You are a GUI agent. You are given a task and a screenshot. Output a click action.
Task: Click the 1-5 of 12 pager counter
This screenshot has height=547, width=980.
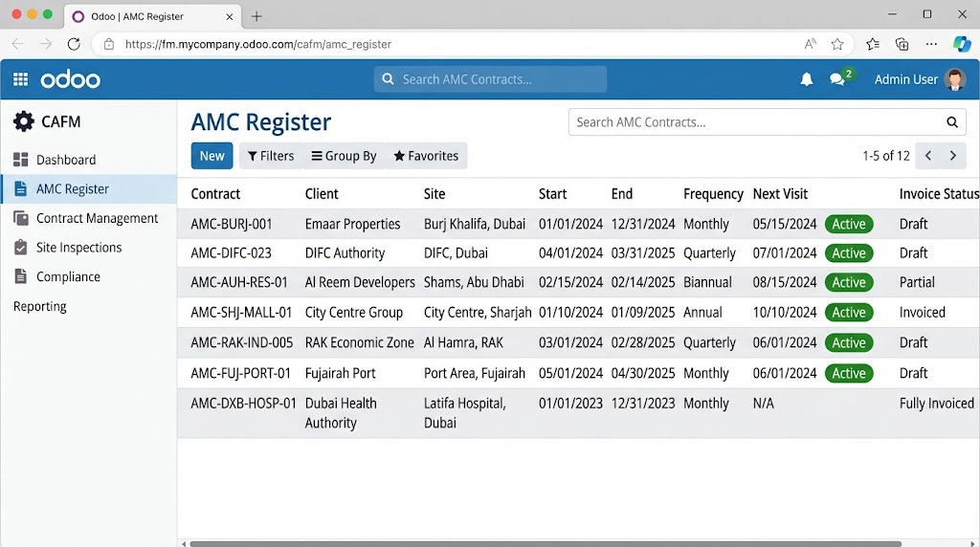point(885,156)
